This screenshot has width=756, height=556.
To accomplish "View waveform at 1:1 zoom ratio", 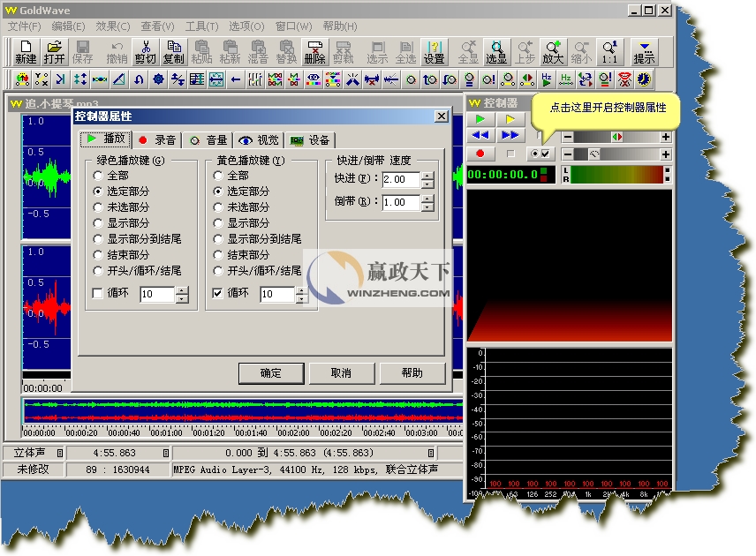I will [x=609, y=50].
